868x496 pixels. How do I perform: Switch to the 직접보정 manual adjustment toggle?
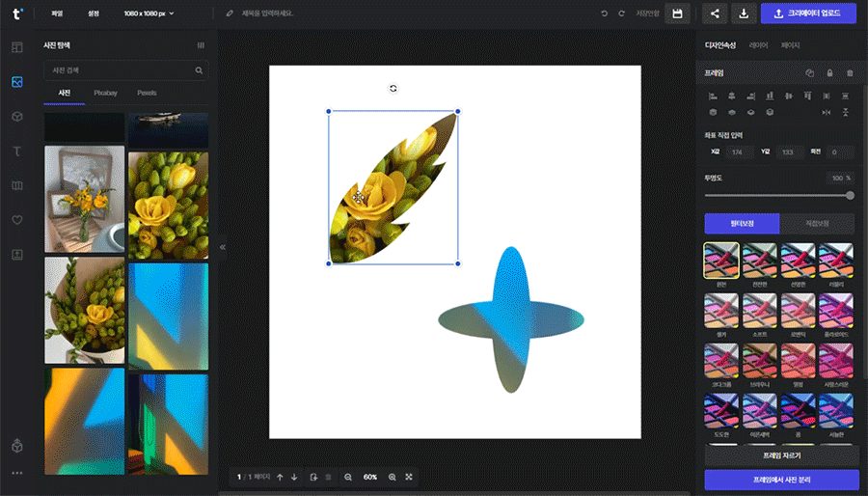[x=818, y=224]
